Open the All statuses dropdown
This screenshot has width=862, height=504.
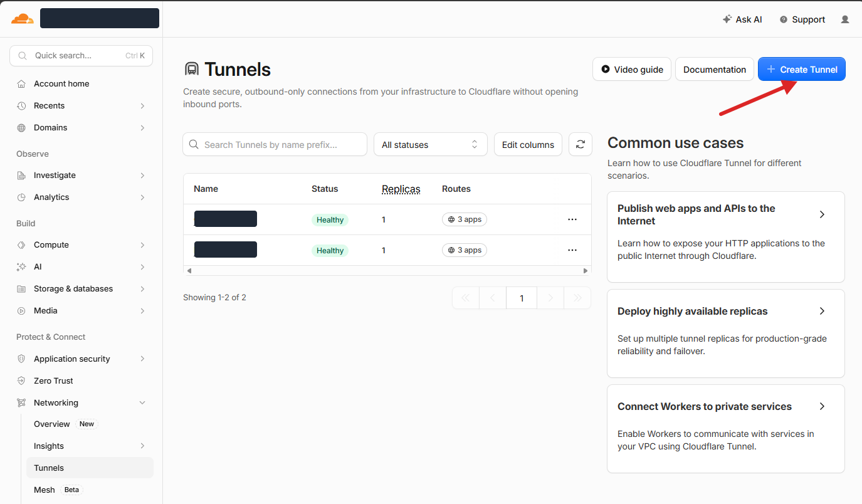tap(431, 145)
